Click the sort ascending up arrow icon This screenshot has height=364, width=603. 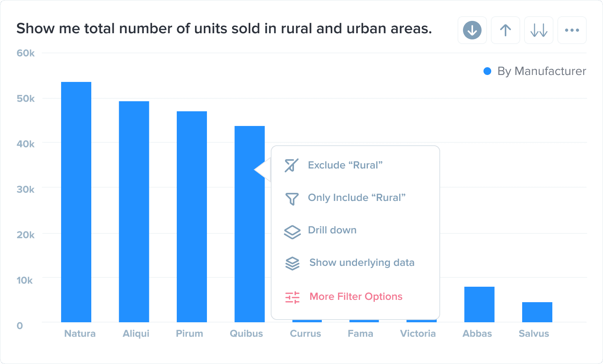pyautogui.click(x=506, y=30)
